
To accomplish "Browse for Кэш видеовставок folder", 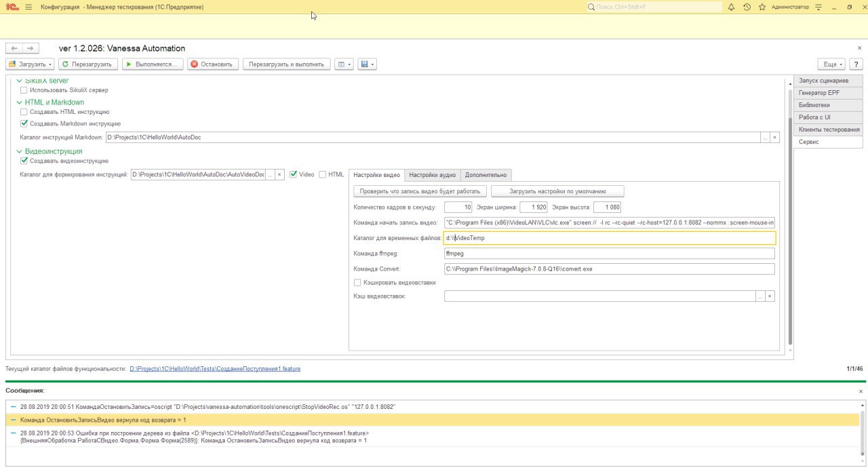I will coord(760,296).
